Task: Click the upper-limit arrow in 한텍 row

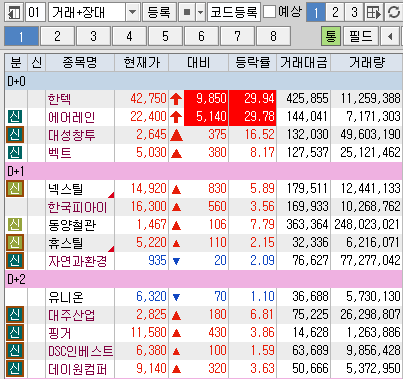Action: 176,99
